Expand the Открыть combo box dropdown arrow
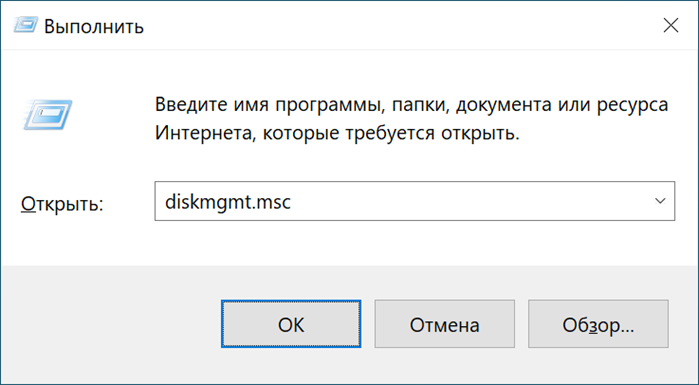Image resolution: width=699 pixels, height=385 pixels. click(x=660, y=201)
